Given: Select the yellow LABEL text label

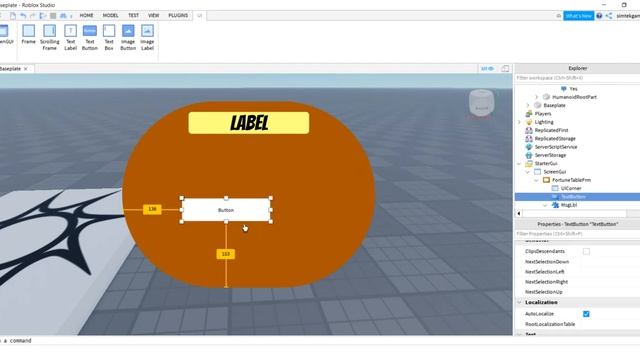Looking at the screenshot, I should 249,123.
